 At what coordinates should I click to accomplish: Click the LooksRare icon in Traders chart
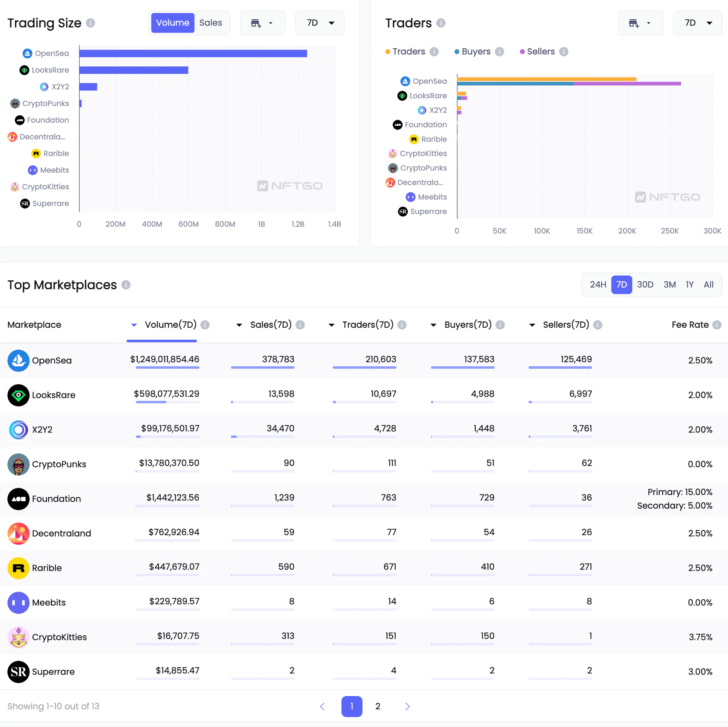coord(403,96)
